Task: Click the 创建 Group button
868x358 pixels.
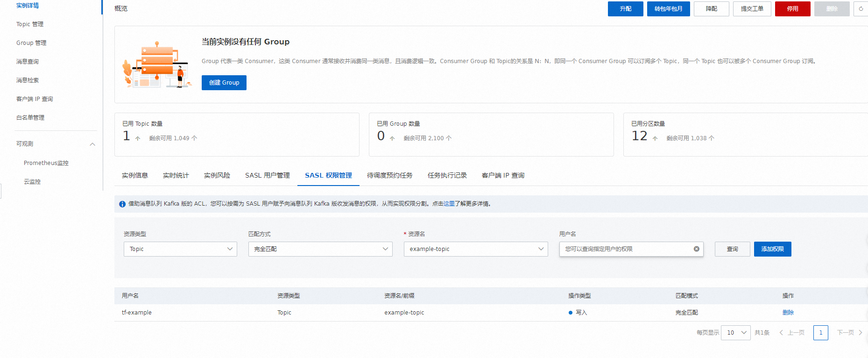Action: click(x=224, y=83)
